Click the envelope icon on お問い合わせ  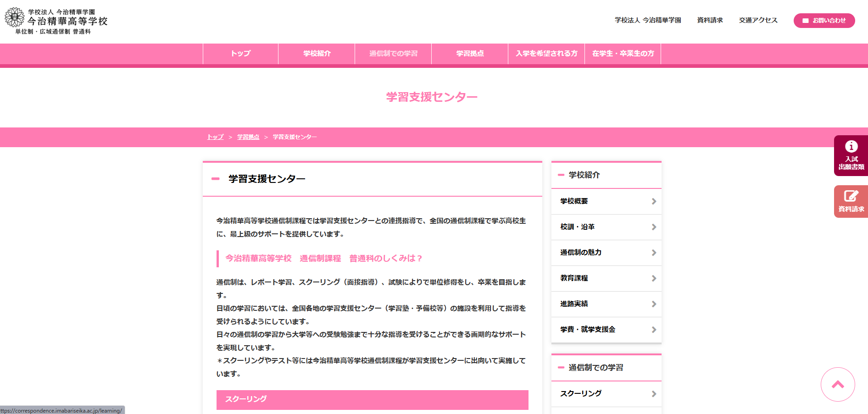tap(805, 21)
